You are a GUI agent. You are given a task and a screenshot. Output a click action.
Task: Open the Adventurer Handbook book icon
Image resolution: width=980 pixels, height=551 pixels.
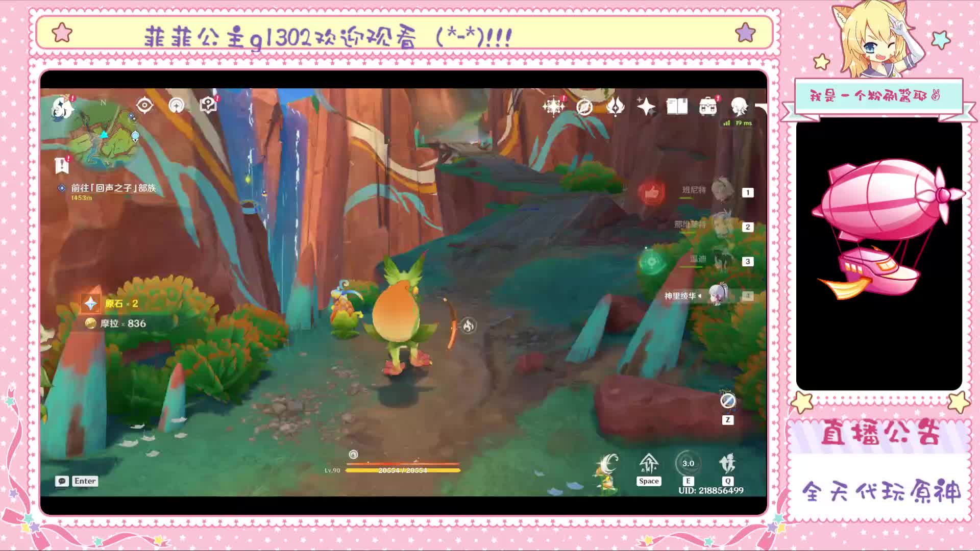tap(677, 107)
